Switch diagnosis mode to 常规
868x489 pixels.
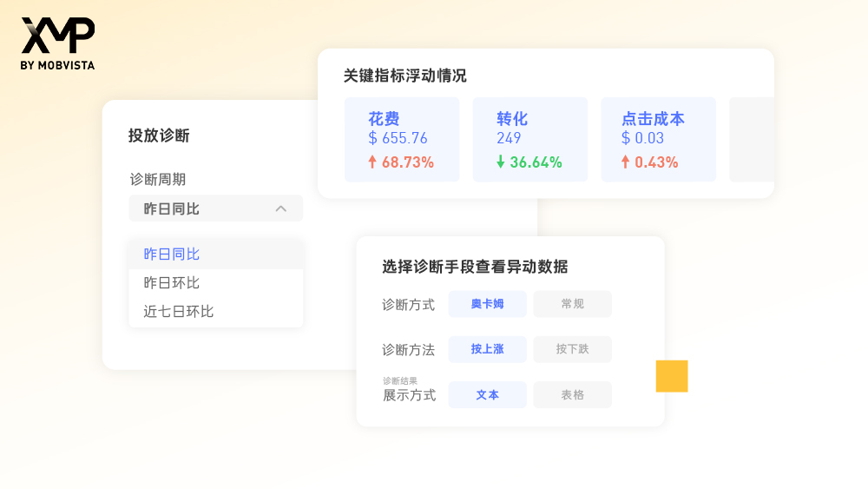click(x=572, y=303)
